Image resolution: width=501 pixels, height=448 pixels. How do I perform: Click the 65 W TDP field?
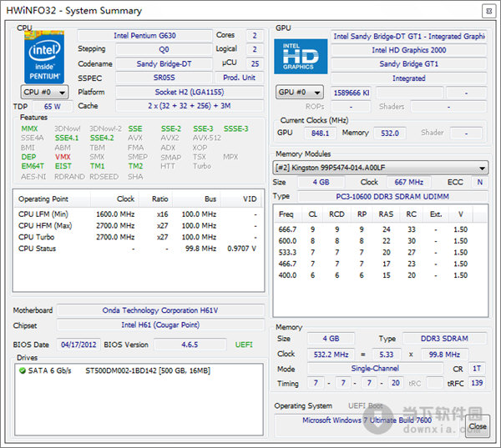(53, 107)
